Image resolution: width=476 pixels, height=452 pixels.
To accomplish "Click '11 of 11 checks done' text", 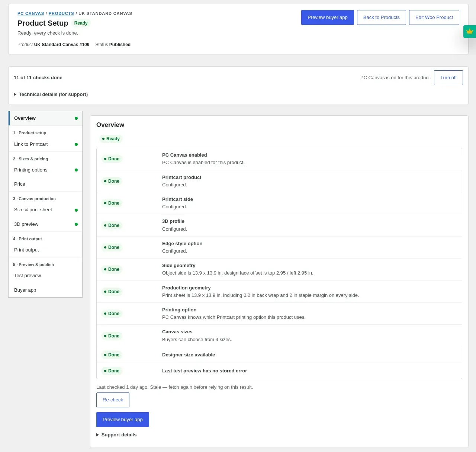I will 38,78.
